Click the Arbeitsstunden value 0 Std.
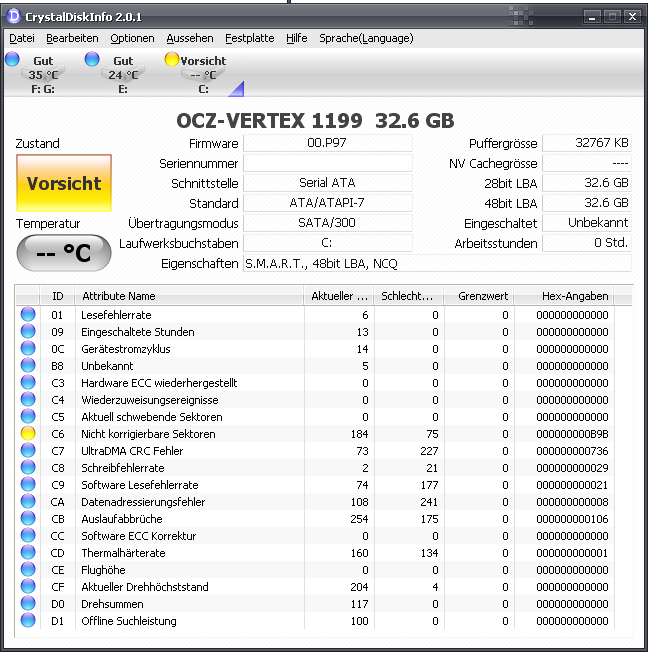The height and width of the screenshot is (652, 648). pos(587,243)
